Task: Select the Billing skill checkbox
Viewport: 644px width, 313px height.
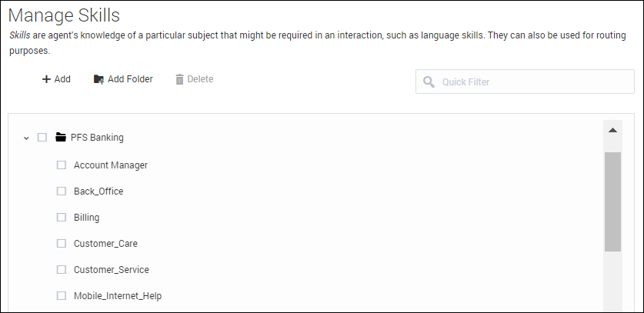Action: tap(62, 217)
